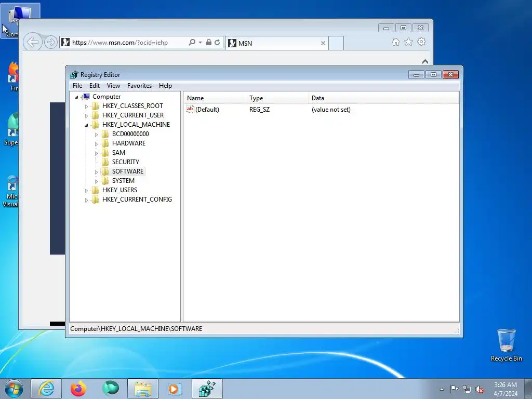The width and height of the screenshot is (532, 399).
Task: Select the SYSTEM folder icon
Action: [x=105, y=180]
